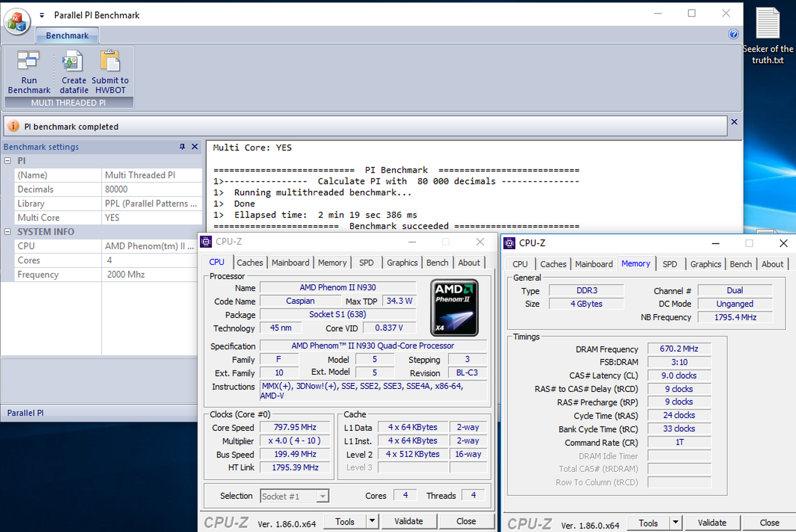Minimize the left CPU-Z window
The image size is (796, 532).
412,242
